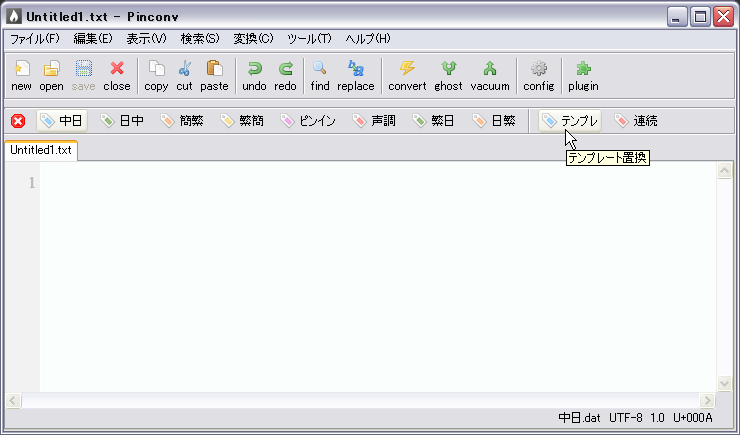Select the 中日 conversion tag
Screen dimensions: 740x435
[x=62, y=121]
